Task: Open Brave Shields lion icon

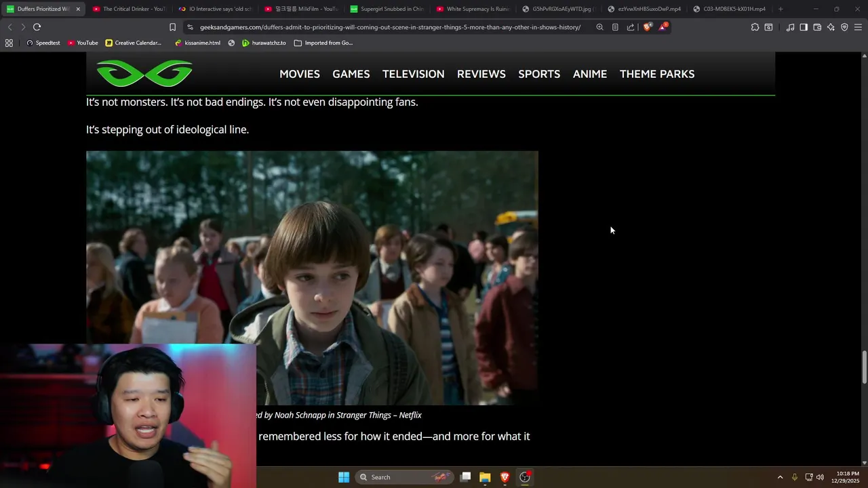Action: point(647,27)
